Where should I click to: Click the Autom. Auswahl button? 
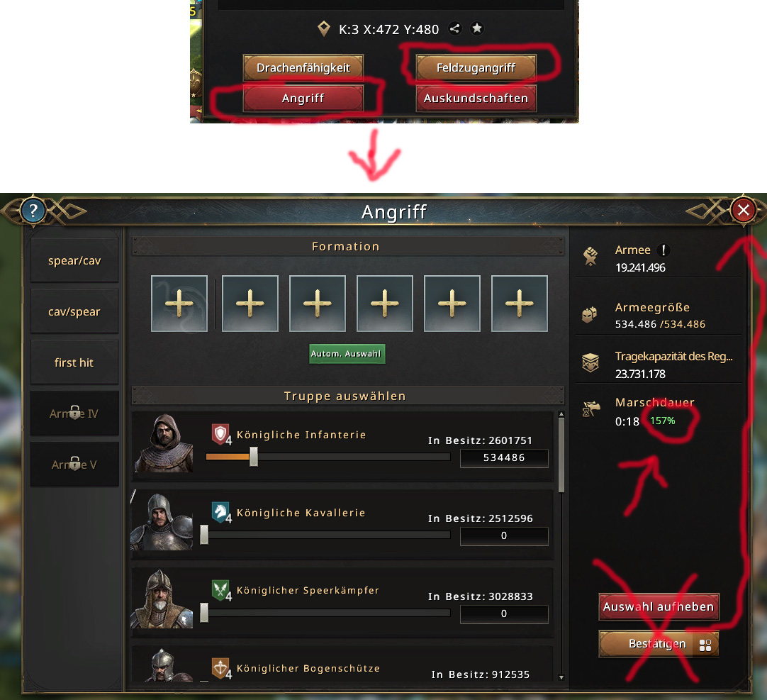point(347,354)
